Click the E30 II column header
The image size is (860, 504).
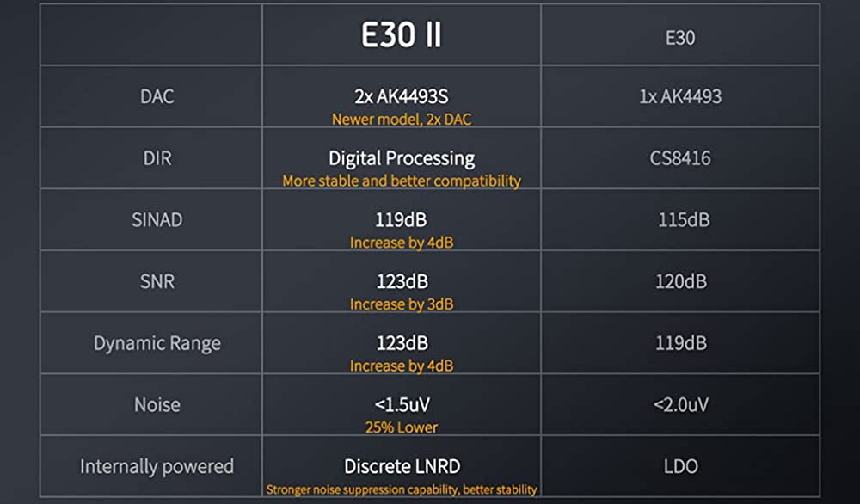click(x=401, y=35)
